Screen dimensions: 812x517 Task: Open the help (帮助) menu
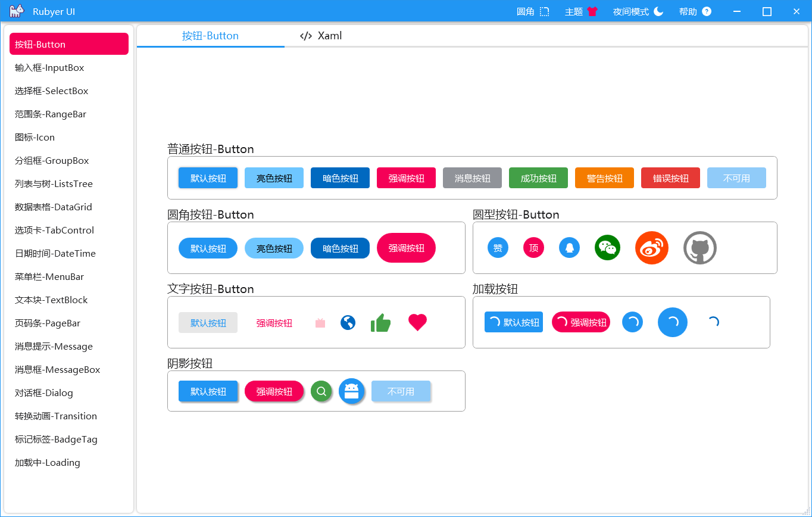695,12
